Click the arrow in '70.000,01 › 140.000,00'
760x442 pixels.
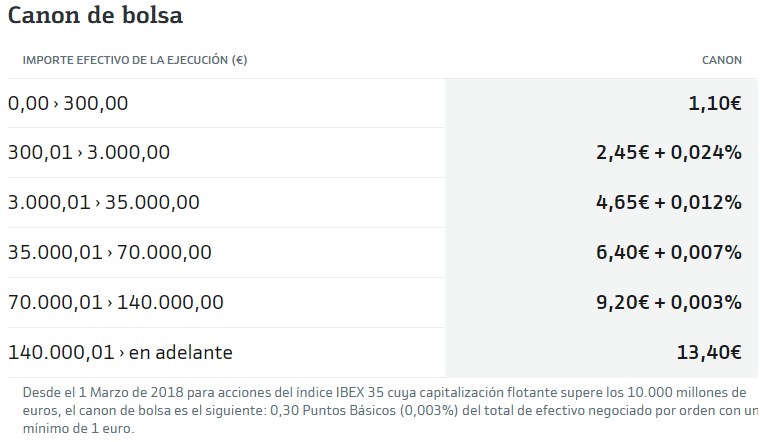point(110,304)
